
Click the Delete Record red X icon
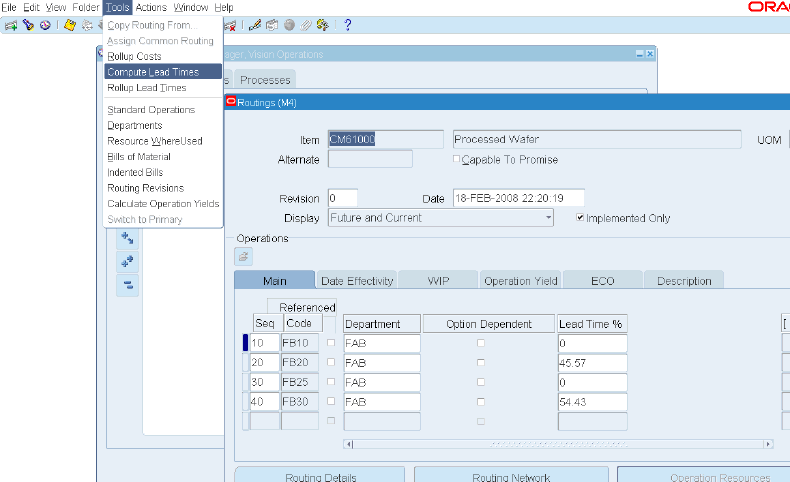point(230,25)
